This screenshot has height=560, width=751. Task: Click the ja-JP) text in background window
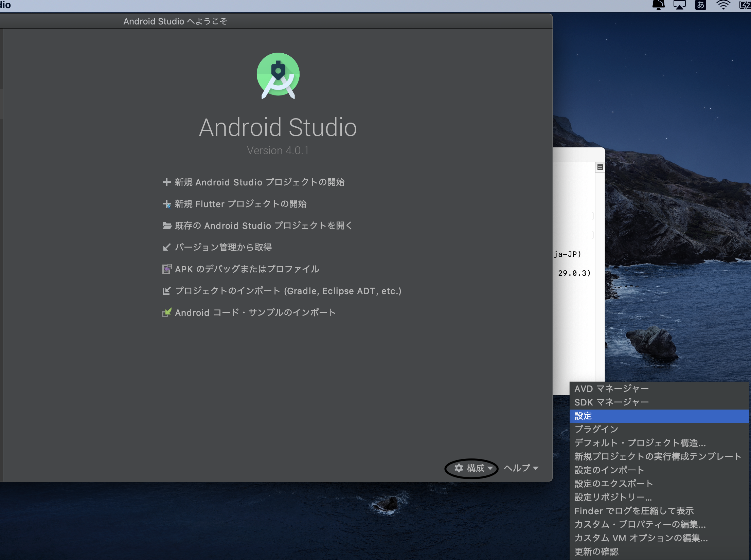click(568, 254)
